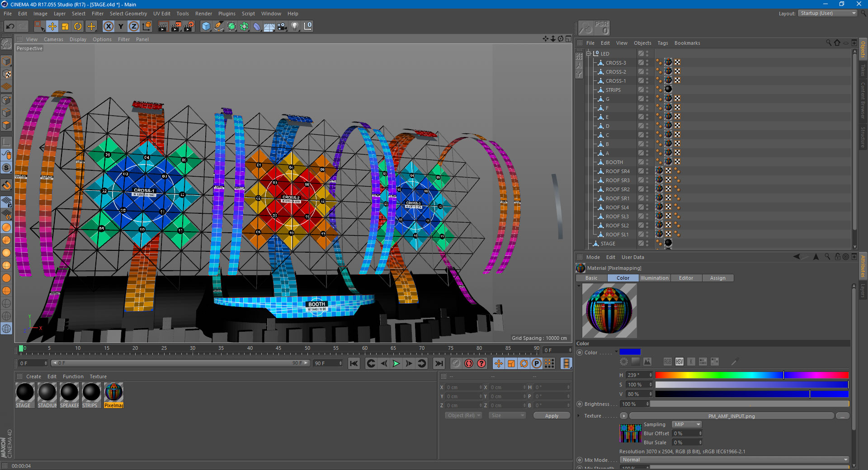The width and height of the screenshot is (868, 470).
Task: Collapse the LED object tree
Action: pos(589,53)
